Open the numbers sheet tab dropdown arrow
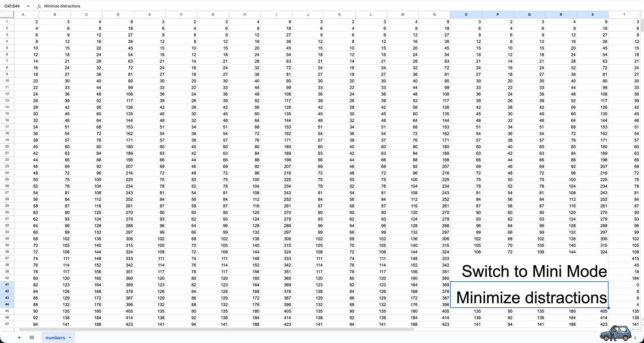This screenshot has width=644, height=343. 70,338
